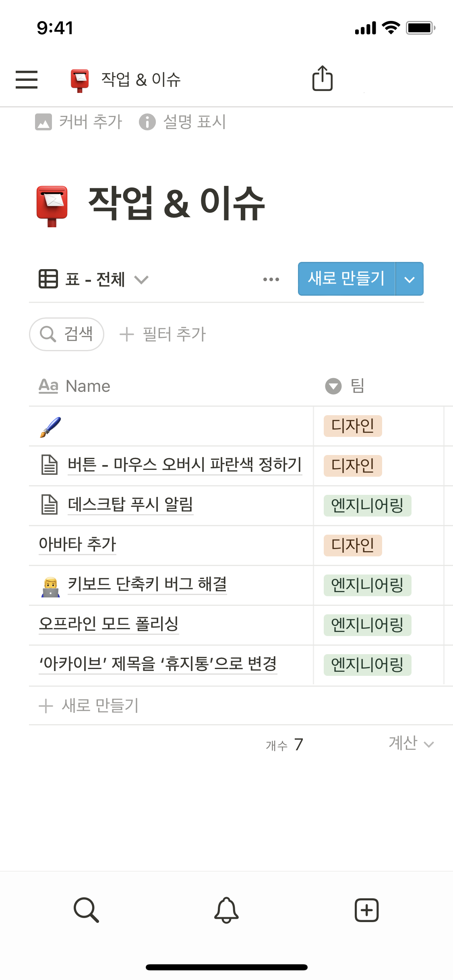
Task: Tap the large mailbox page icon
Action: click(x=52, y=206)
